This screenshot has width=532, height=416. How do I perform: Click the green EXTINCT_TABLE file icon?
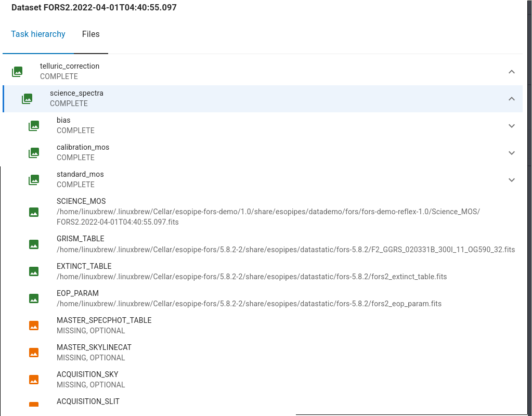[34, 271]
